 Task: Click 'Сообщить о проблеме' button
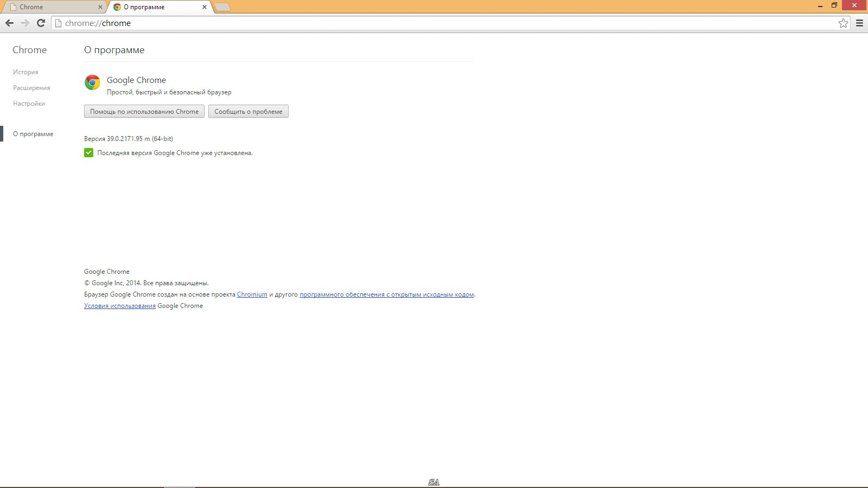point(248,111)
